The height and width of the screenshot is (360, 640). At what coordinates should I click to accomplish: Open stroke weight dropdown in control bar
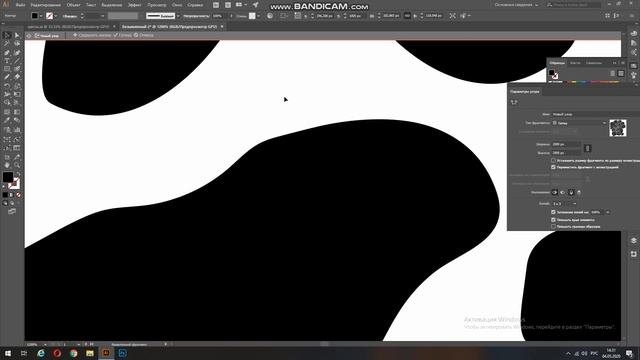point(102,16)
